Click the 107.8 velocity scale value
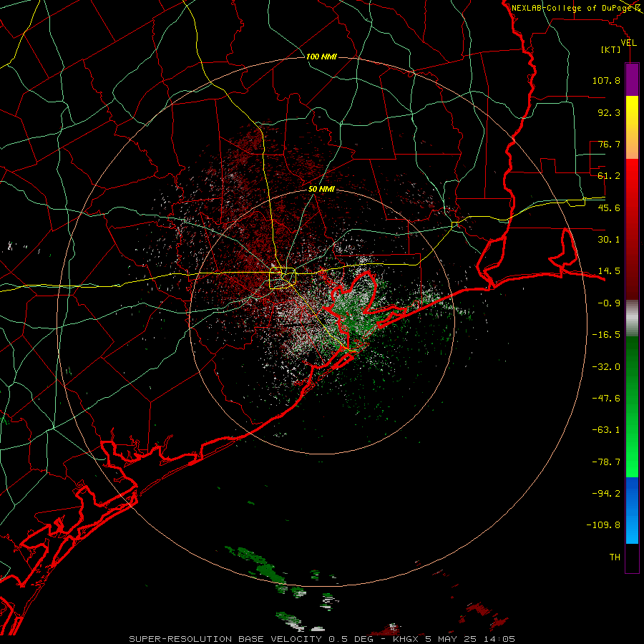 606,80
